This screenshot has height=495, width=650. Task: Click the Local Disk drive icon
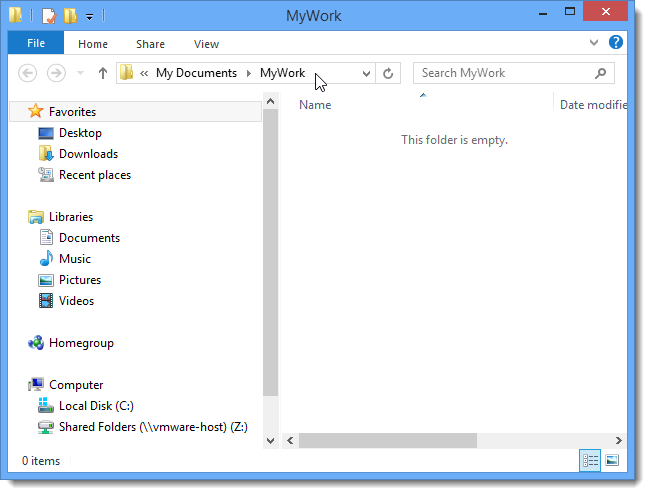pos(46,405)
